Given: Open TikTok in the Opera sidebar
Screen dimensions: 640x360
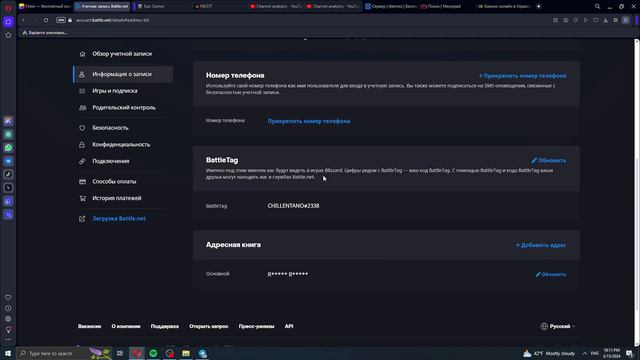Looking at the screenshot, I should tap(8, 174).
